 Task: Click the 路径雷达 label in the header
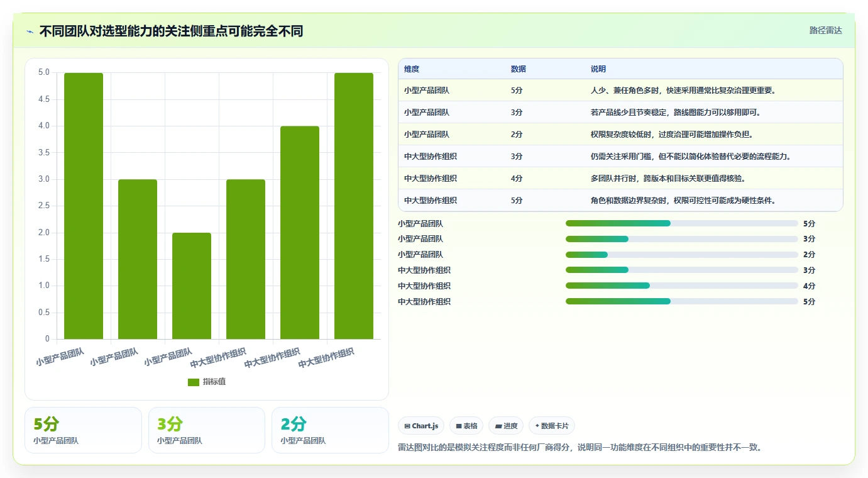pos(825,30)
